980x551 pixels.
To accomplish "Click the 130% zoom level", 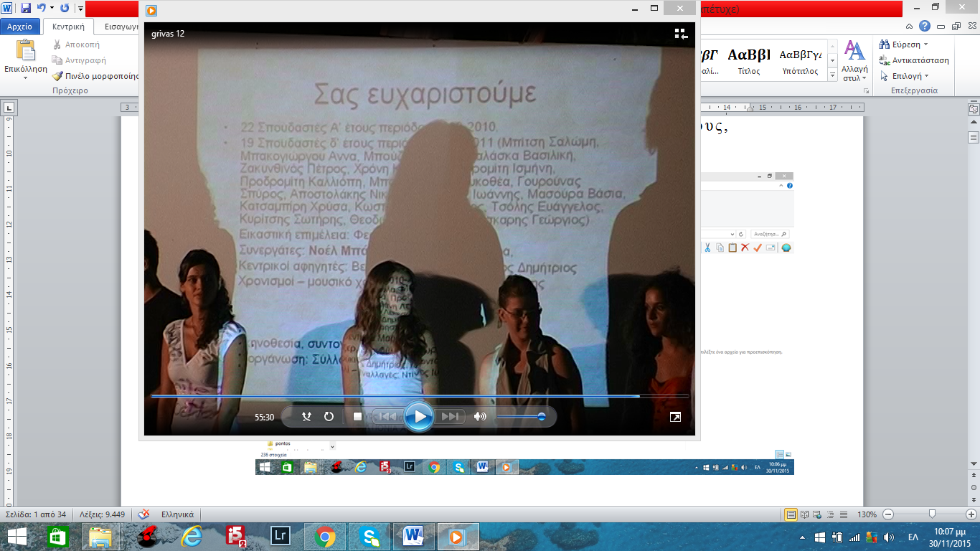I will 867,514.
